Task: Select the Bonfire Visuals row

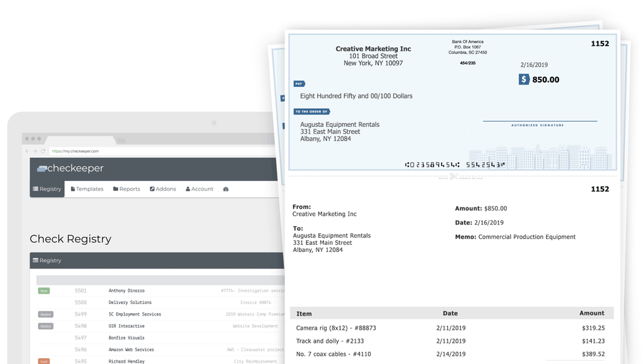Action: click(x=160, y=338)
